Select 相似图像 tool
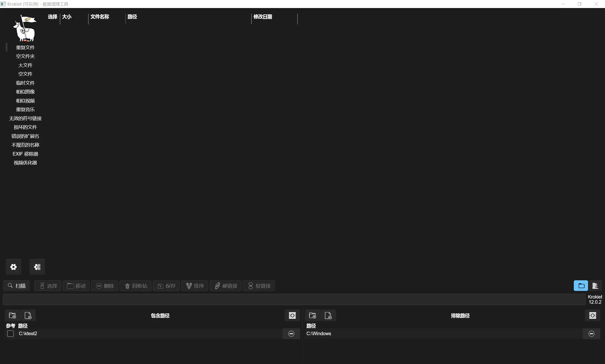 coord(25,92)
